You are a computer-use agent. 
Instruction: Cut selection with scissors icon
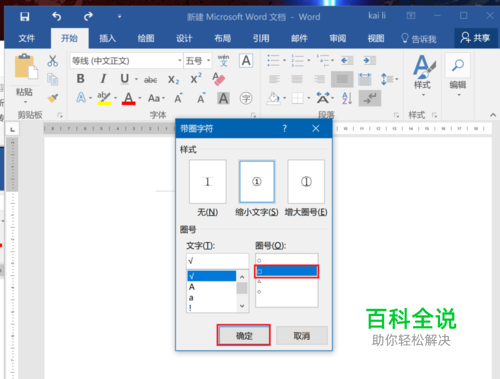(x=52, y=61)
